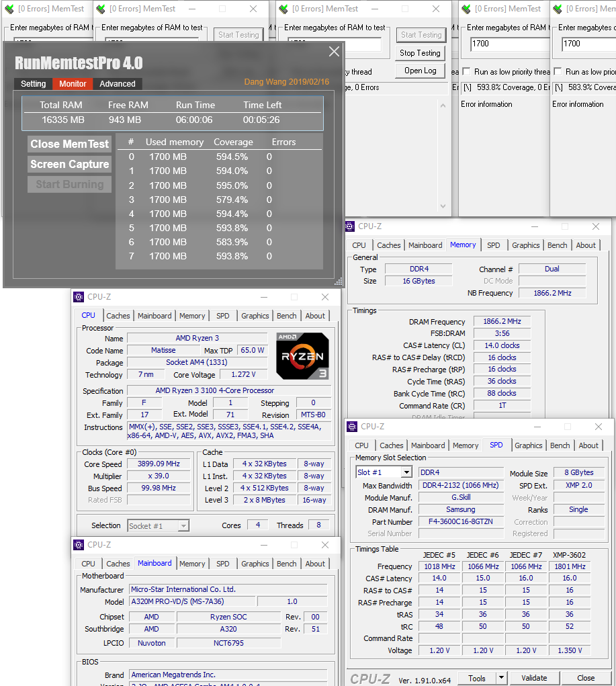This screenshot has height=686, width=616.
Task: Toggle low priority checkbox in 583.9% coverage MemTest
Action: (558, 72)
